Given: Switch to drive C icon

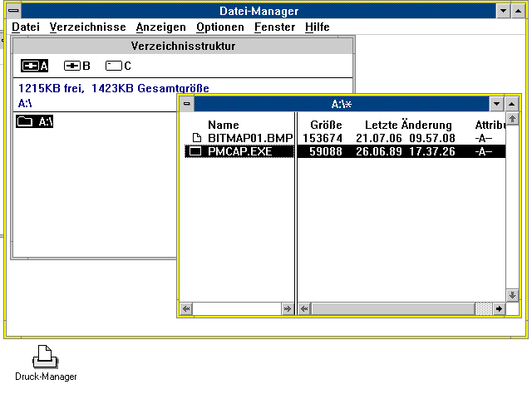Looking at the screenshot, I should pos(114,66).
